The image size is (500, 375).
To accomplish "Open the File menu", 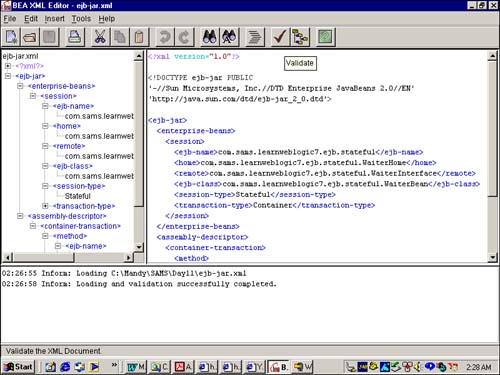I will (x=10, y=19).
